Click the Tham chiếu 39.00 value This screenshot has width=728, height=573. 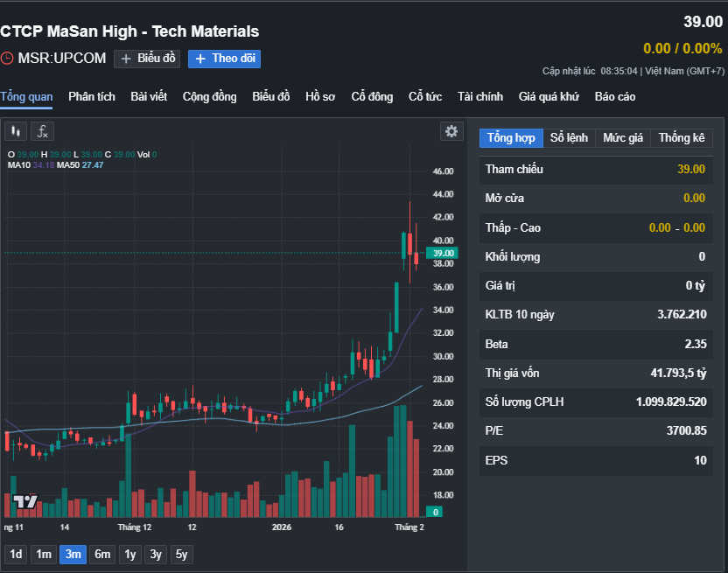coord(691,169)
